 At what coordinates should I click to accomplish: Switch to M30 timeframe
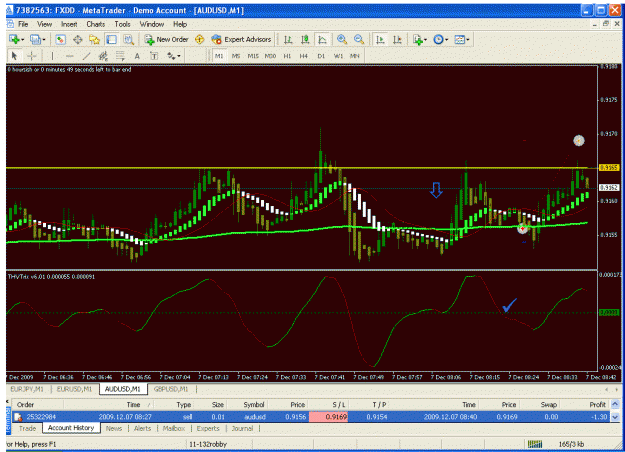click(270, 56)
